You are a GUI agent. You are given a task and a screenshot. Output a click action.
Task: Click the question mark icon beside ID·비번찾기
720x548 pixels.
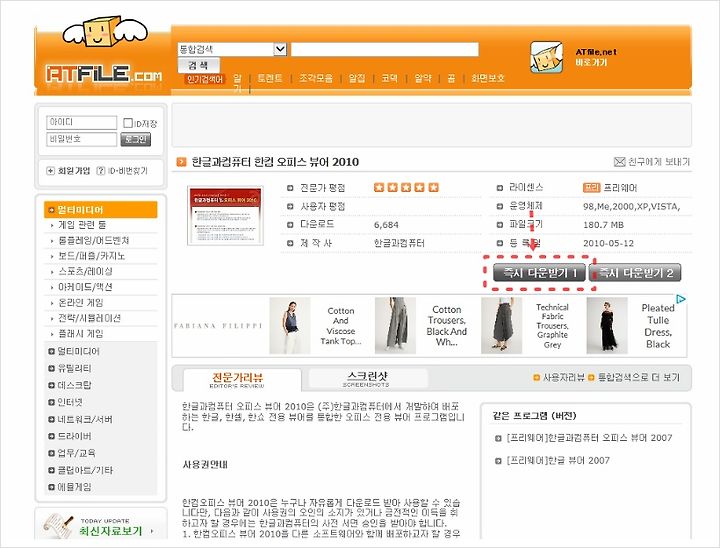point(101,171)
